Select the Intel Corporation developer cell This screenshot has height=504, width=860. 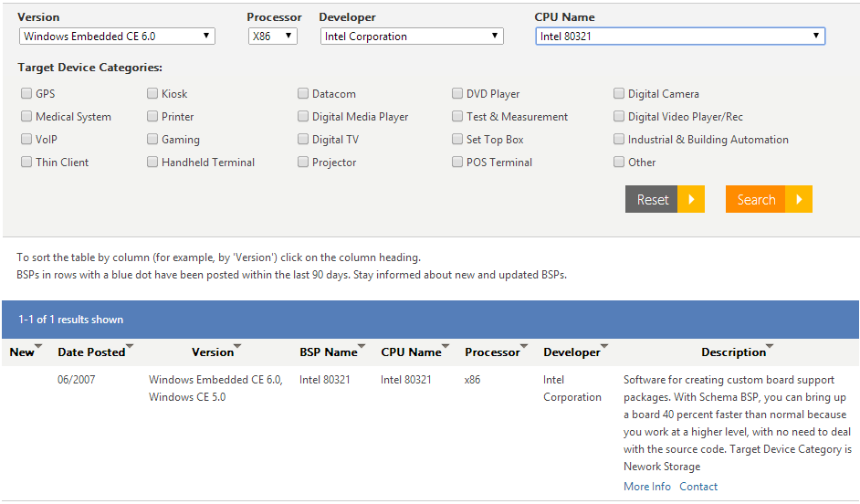pos(572,388)
